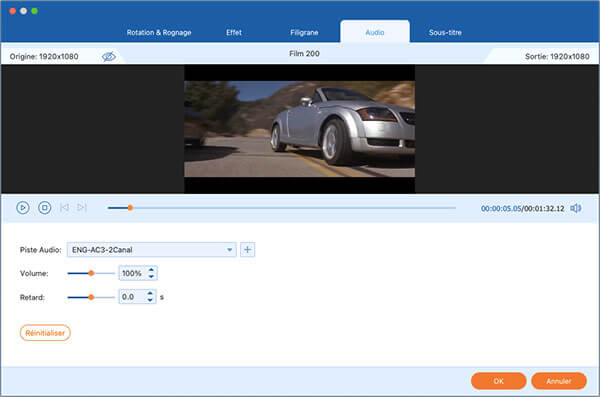
Task: Open the Piste Audio dropdown
Action: (x=152, y=250)
